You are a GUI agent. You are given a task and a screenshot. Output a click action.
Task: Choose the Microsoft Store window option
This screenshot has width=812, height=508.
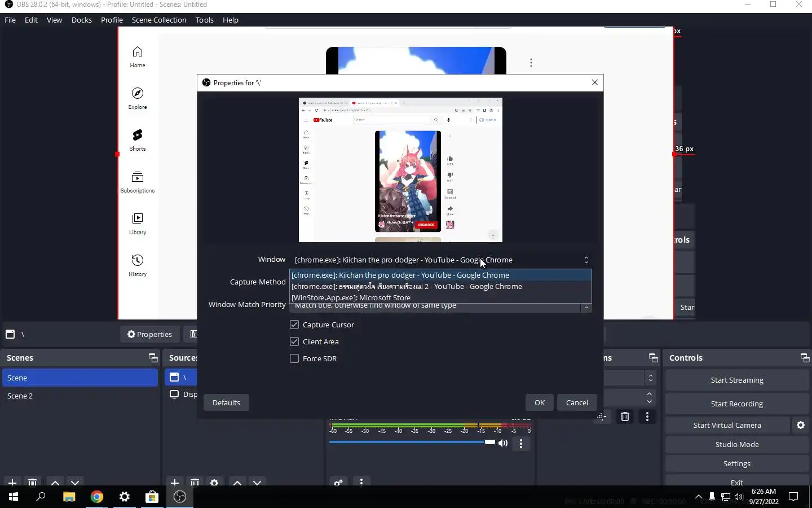tap(440, 297)
